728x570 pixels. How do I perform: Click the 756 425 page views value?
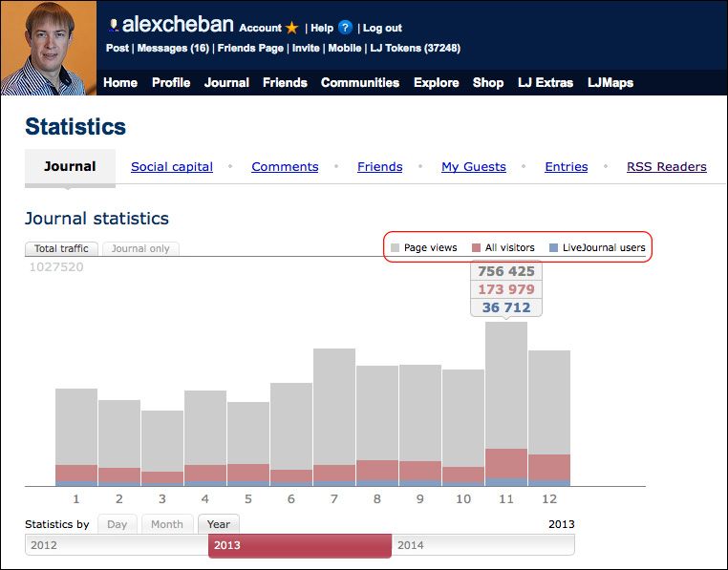(506, 271)
